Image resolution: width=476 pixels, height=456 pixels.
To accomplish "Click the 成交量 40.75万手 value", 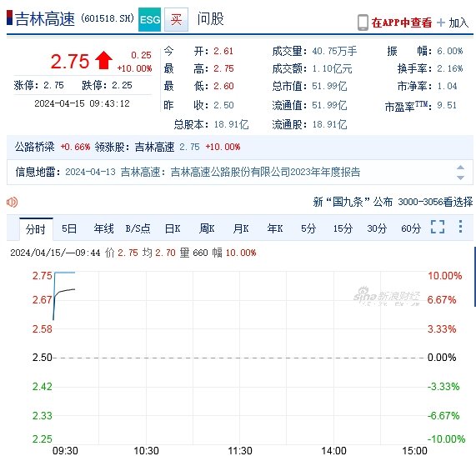I will pyautogui.click(x=334, y=51).
